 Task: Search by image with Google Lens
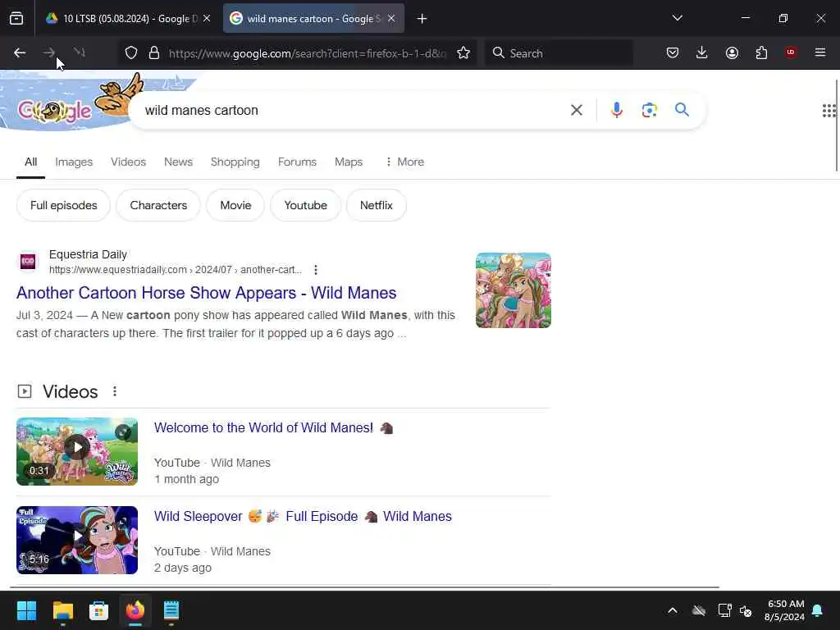[650, 110]
